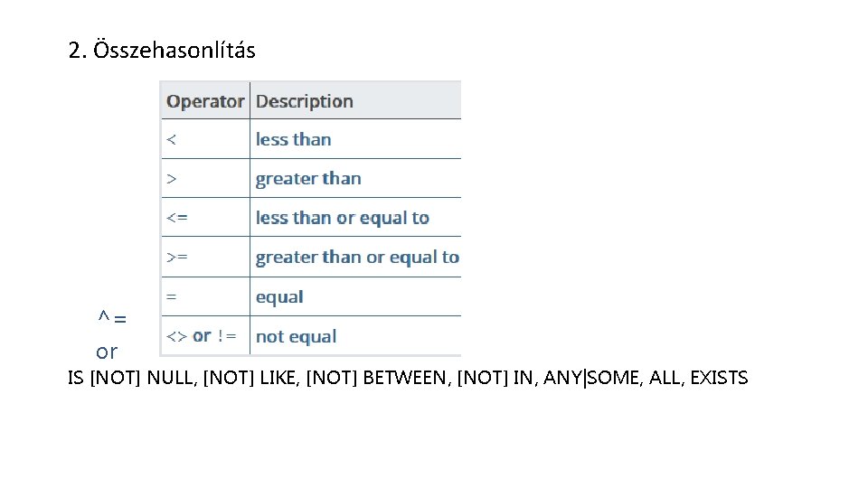Click 'IS [NOT] NULL' in bottom line
The height and width of the screenshot is (488, 868).
(132, 378)
